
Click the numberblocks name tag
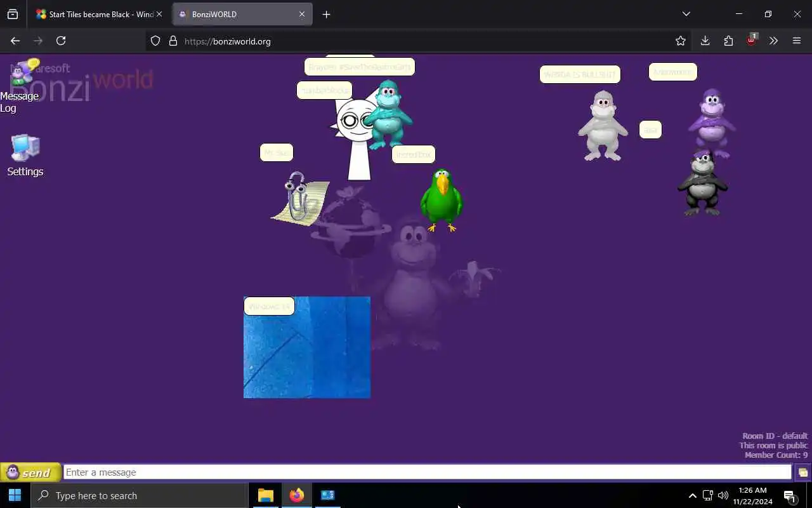324,90
